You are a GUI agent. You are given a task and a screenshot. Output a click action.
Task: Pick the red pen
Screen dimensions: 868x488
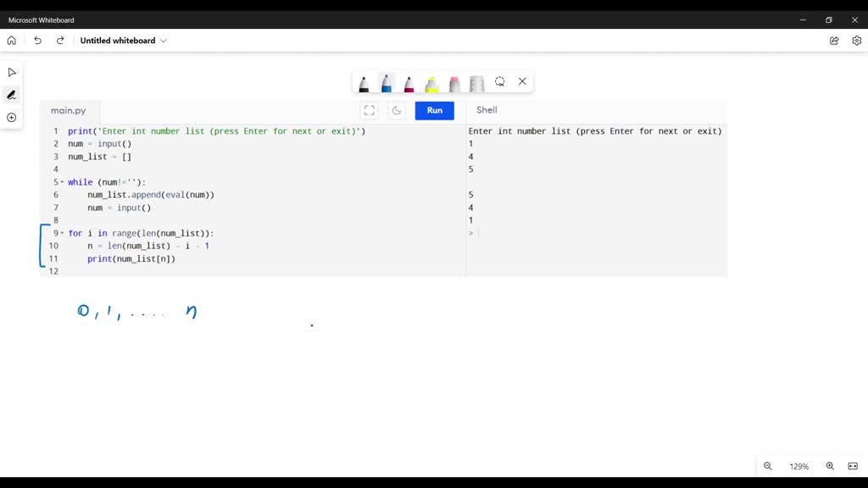point(408,82)
